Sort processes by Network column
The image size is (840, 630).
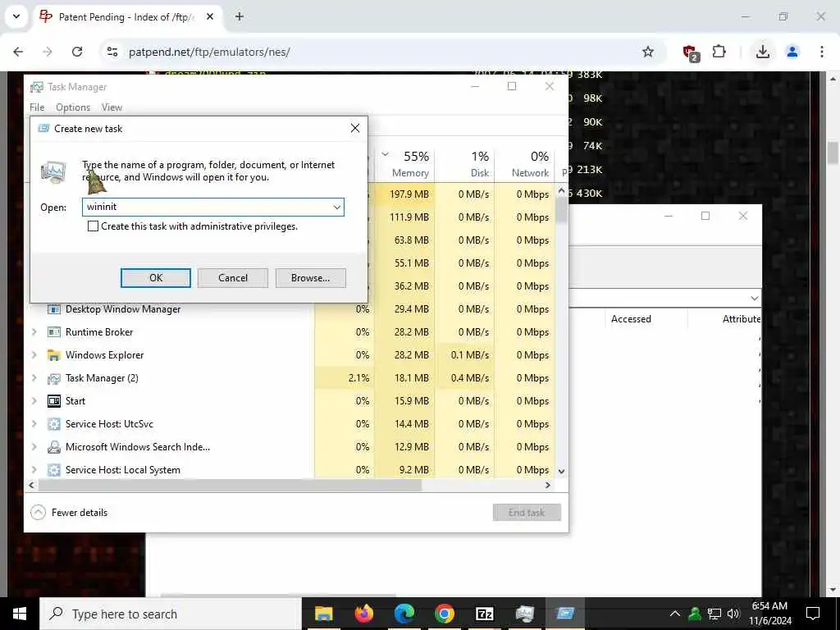click(524, 164)
